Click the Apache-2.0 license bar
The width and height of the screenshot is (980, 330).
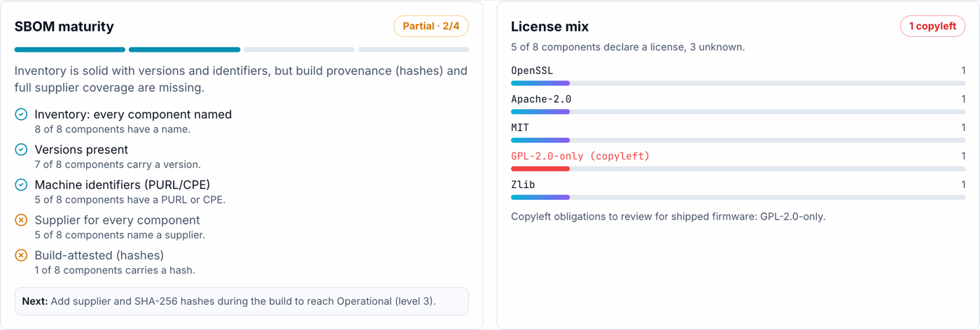point(738,112)
